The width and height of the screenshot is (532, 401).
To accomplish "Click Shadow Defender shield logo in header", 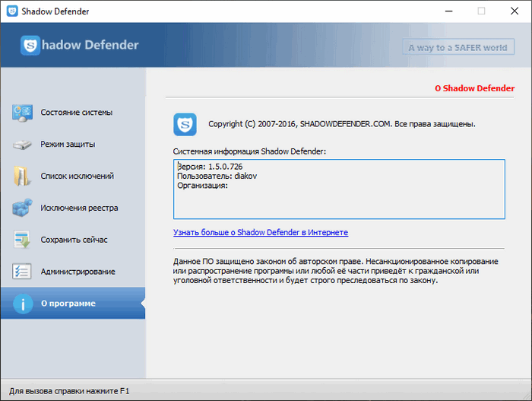I will [x=30, y=45].
